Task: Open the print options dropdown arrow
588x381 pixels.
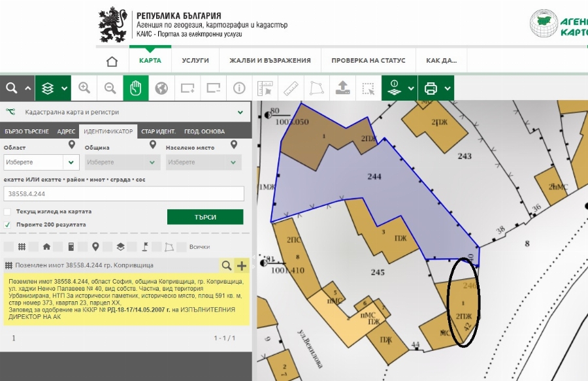Action: point(448,88)
